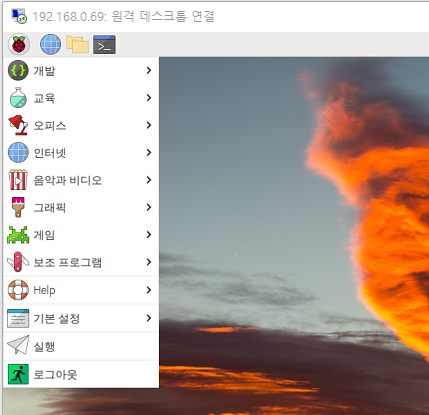Open the Raspberry Pi main menu button
This screenshot has width=429, height=415.
coord(19,44)
